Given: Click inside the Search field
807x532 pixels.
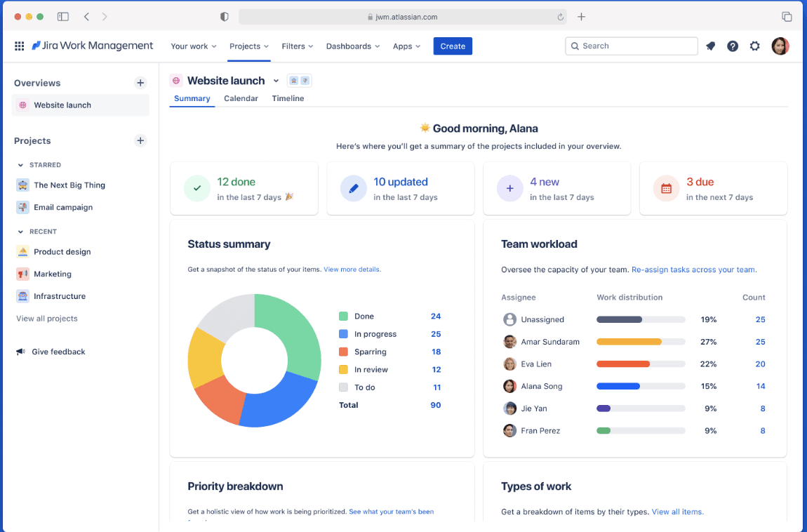Looking at the screenshot, I should pyautogui.click(x=631, y=46).
